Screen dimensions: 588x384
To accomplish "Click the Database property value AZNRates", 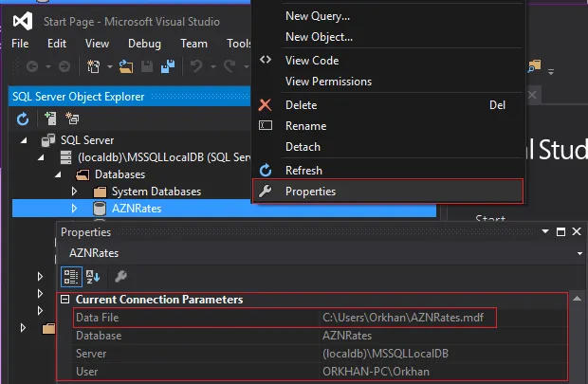I will [347, 336].
